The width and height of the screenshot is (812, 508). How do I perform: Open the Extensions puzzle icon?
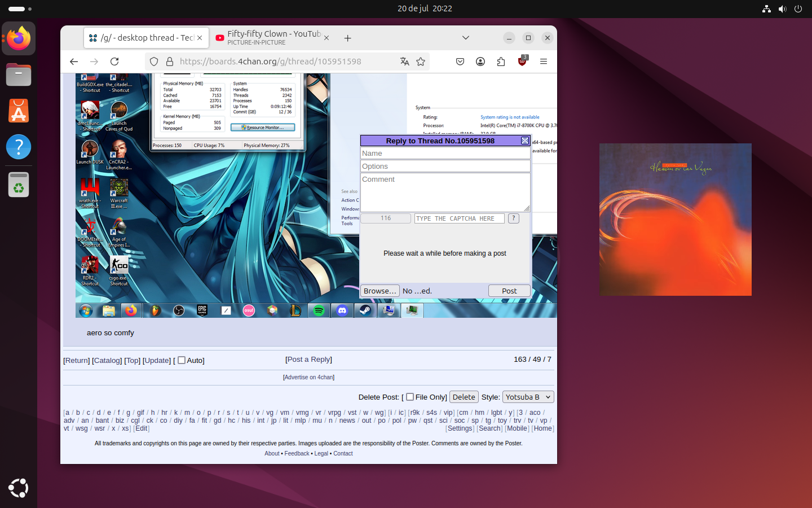[x=501, y=62]
